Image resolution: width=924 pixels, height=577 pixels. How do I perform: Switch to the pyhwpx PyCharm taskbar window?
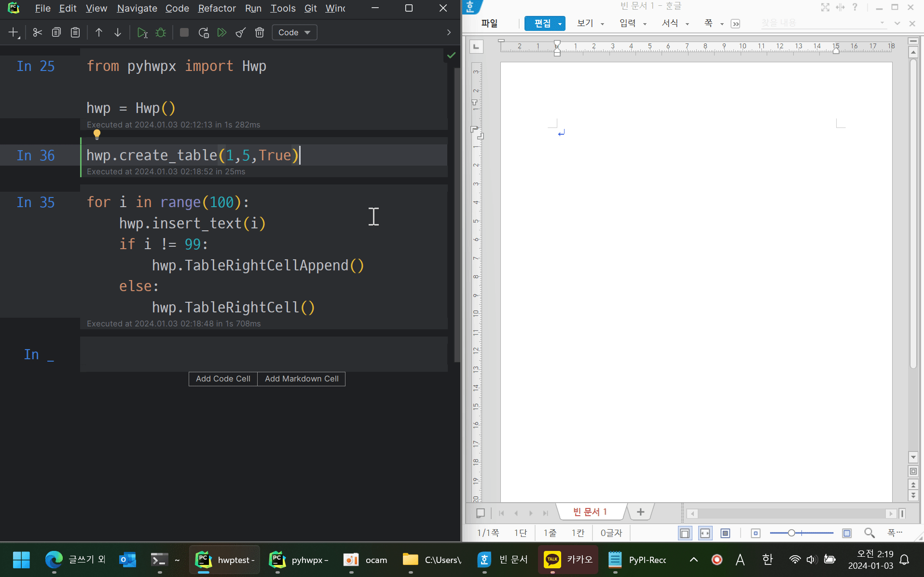point(298,560)
